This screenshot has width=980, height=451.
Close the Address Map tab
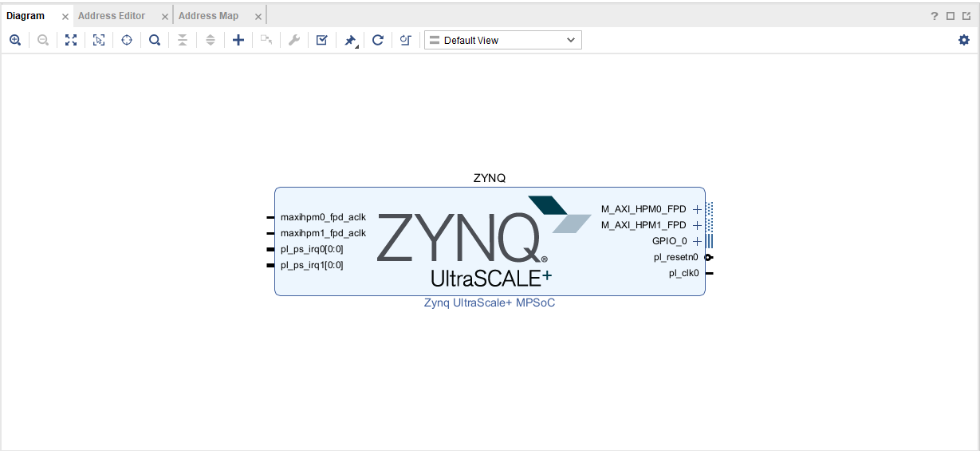click(258, 17)
